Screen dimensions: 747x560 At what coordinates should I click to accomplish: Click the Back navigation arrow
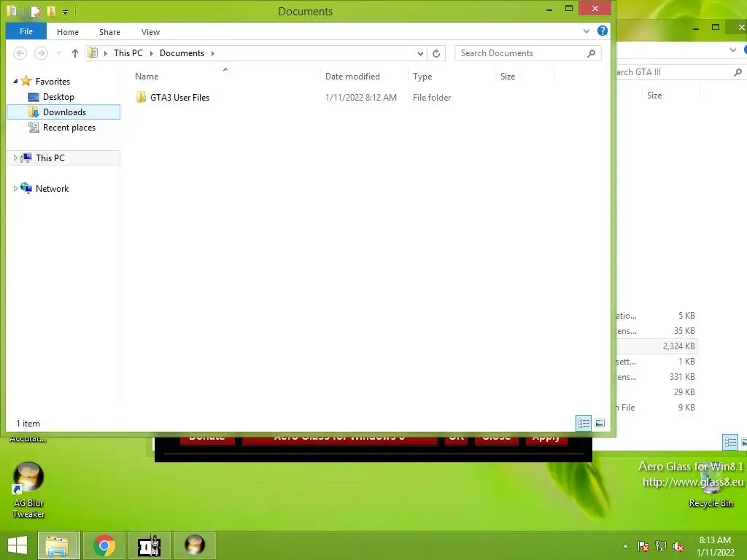20,53
